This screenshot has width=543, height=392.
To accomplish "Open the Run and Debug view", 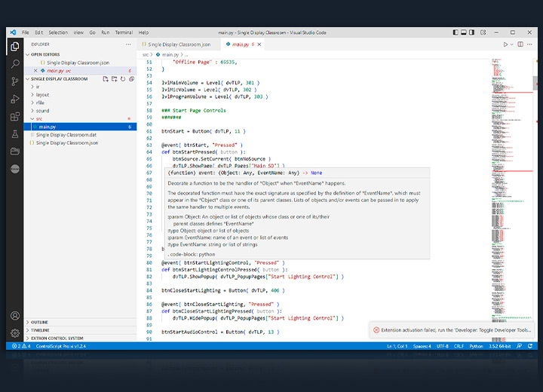I will click(x=15, y=99).
